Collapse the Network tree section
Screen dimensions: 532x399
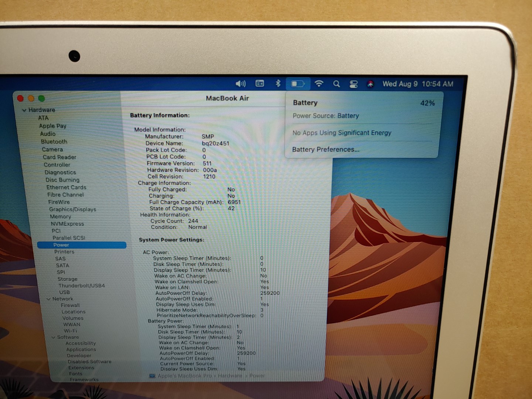(x=49, y=299)
